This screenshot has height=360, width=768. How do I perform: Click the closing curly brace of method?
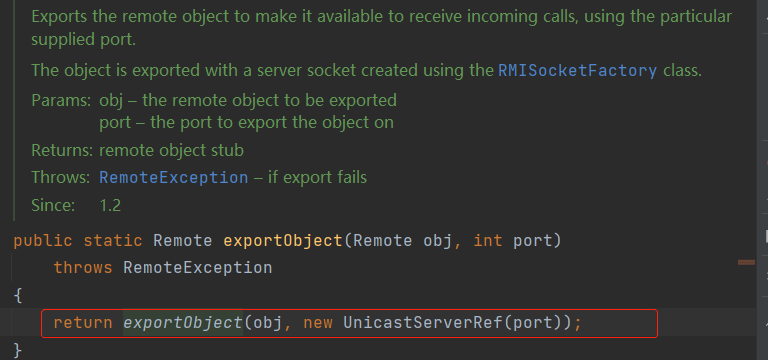(x=18, y=350)
